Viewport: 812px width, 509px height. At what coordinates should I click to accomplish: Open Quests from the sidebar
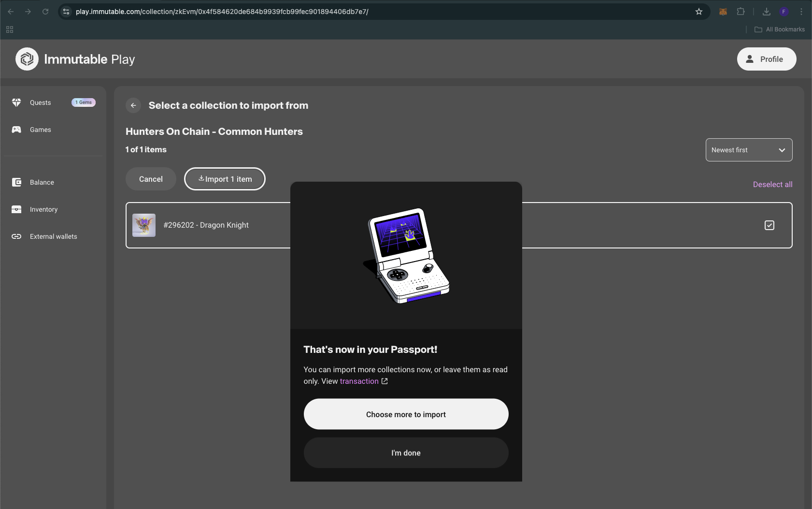(40, 102)
